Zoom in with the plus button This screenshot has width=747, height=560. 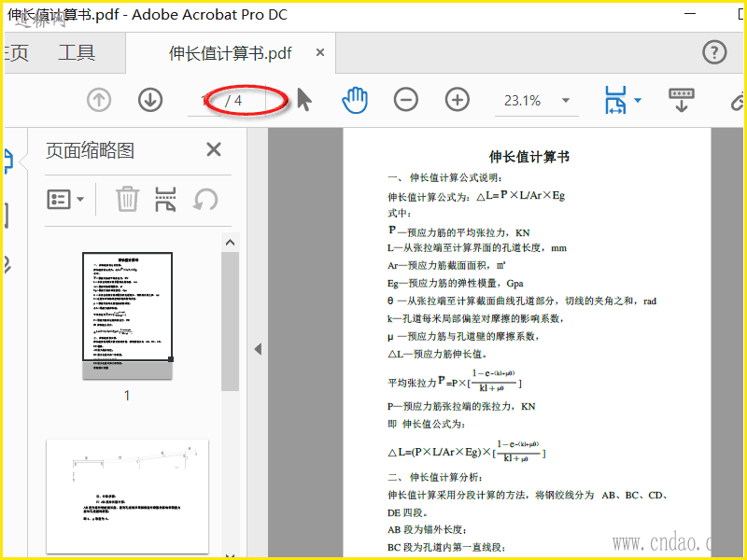tap(458, 100)
